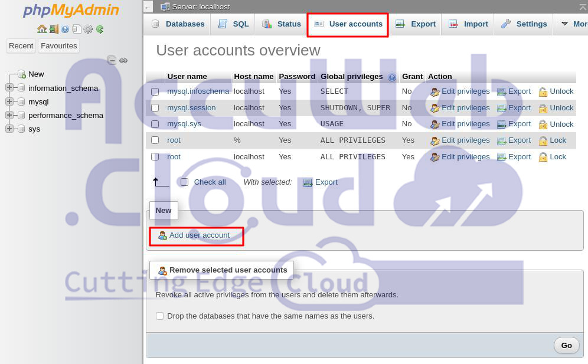Screen dimensions: 588x364
Task: Tick the checkbox for mysql.infoschema user
Action: click(155, 92)
